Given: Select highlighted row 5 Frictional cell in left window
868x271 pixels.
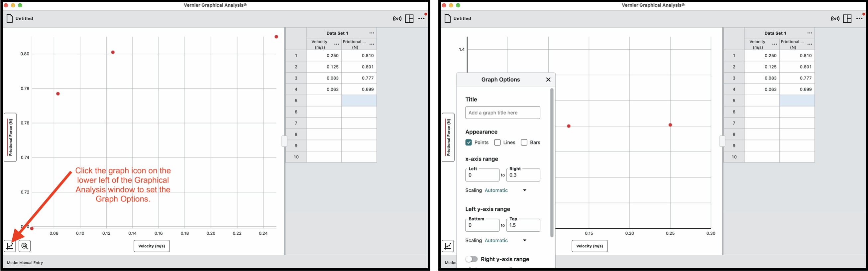Looking at the screenshot, I should point(359,101).
